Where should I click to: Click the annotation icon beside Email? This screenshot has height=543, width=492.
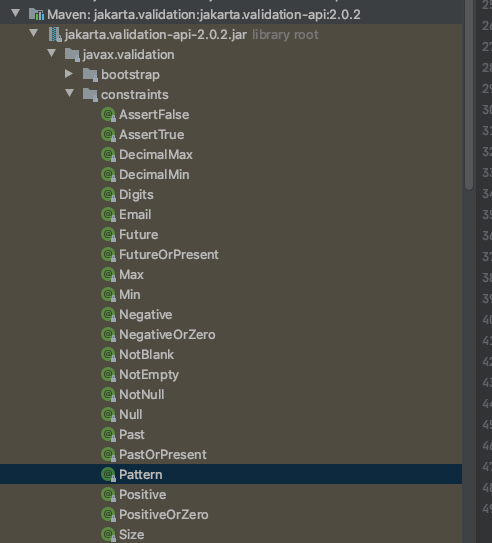[108, 215]
